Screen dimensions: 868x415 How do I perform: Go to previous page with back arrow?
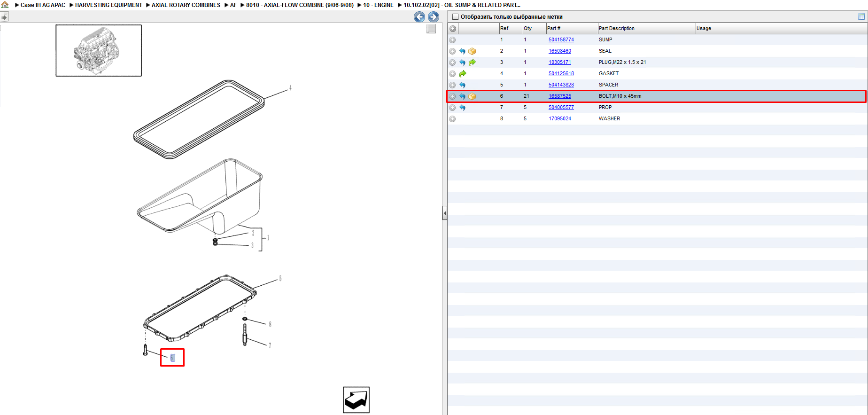(x=419, y=17)
